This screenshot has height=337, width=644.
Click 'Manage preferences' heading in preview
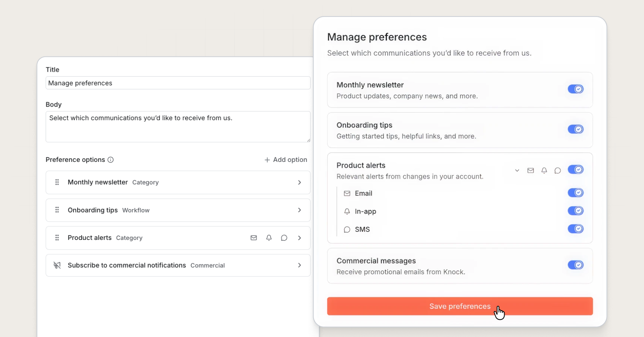click(377, 37)
